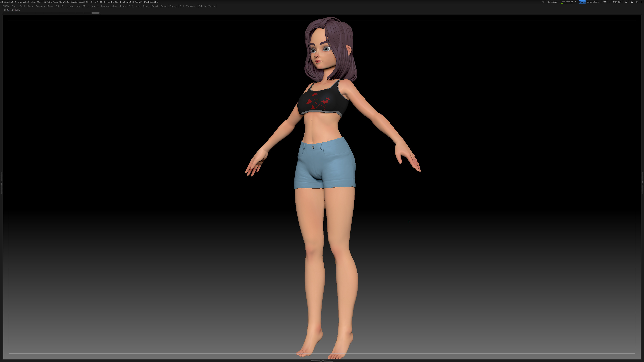Load previous user interface colors
Image resolution: width=644 pixels, height=362 pixels.
point(604,2)
